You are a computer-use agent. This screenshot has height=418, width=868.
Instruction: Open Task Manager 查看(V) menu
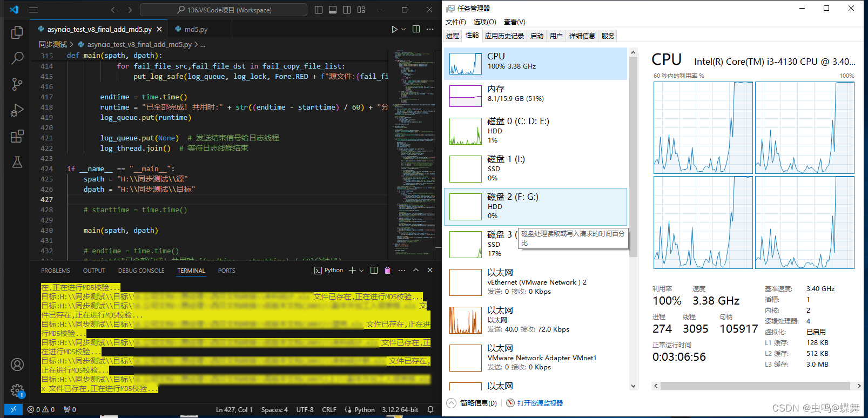[514, 22]
